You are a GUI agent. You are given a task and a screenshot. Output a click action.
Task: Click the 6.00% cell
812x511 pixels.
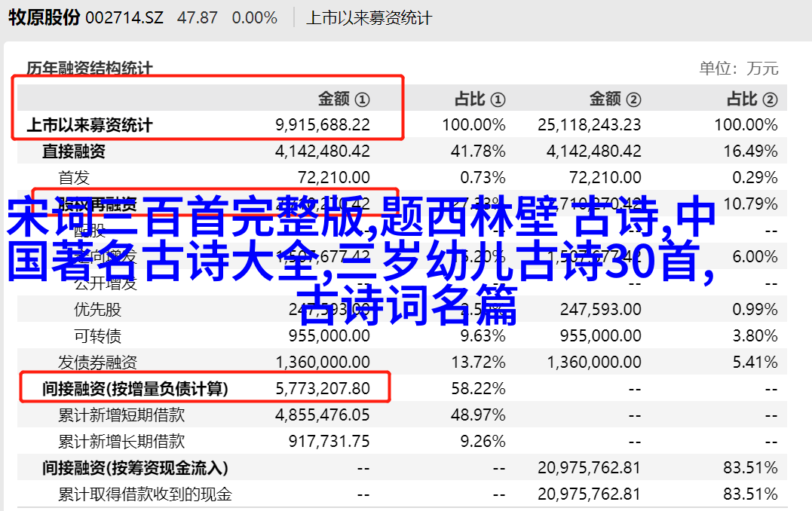point(755,257)
